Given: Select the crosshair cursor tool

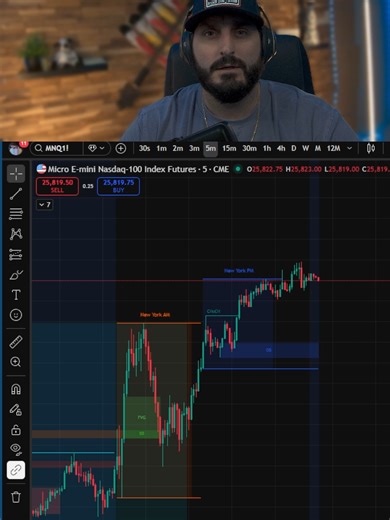Looking at the screenshot, I should 16,174.
